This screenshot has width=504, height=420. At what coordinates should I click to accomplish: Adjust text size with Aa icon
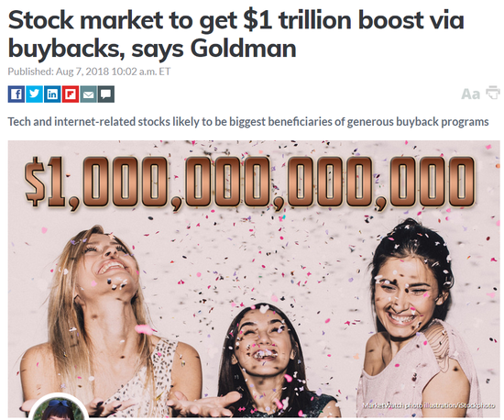(470, 94)
